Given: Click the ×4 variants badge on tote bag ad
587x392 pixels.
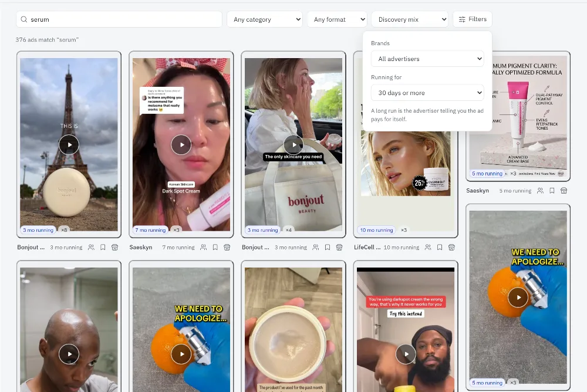Looking at the screenshot, I should point(289,230).
